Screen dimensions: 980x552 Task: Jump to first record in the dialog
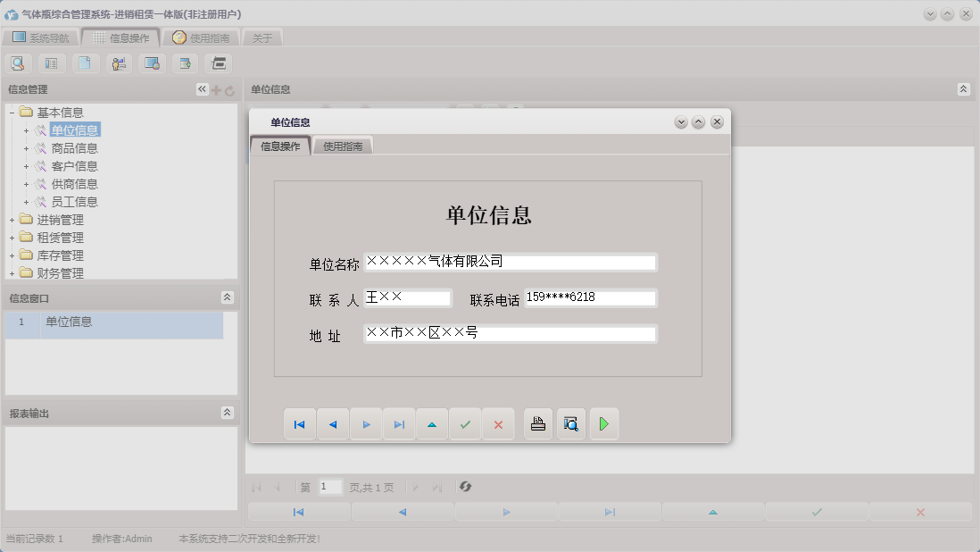coord(300,423)
